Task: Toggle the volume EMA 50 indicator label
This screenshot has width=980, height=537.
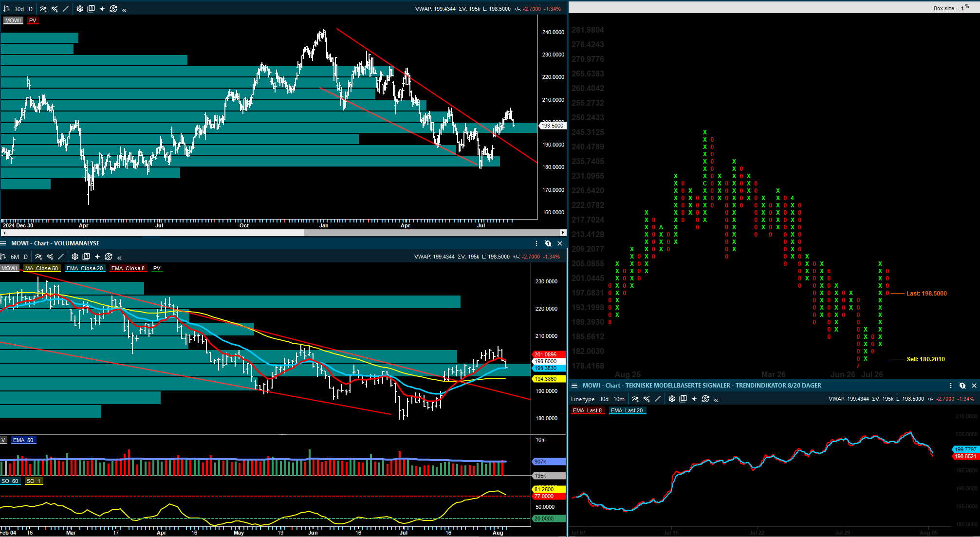Action: click(23, 440)
